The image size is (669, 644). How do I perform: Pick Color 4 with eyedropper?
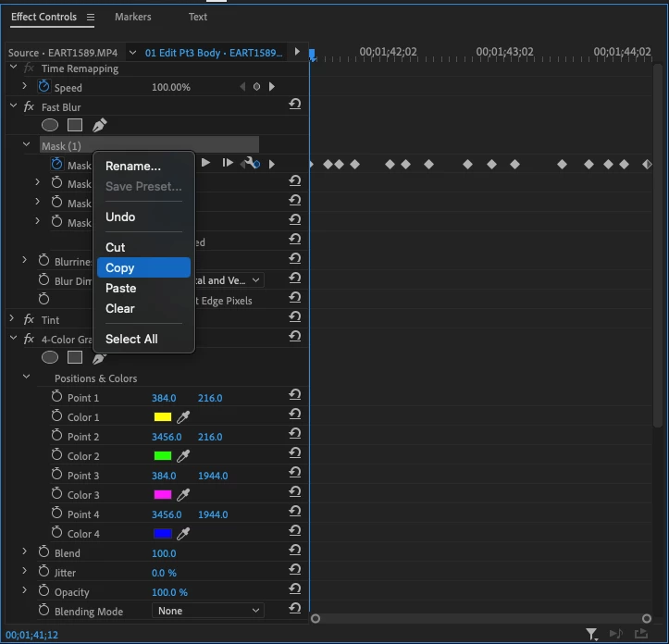click(183, 534)
